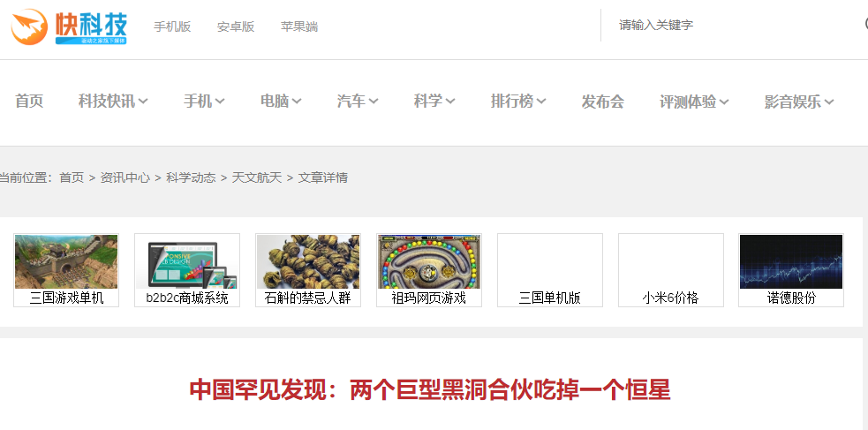Expand the 手机 navigation dropdown

point(204,102)
